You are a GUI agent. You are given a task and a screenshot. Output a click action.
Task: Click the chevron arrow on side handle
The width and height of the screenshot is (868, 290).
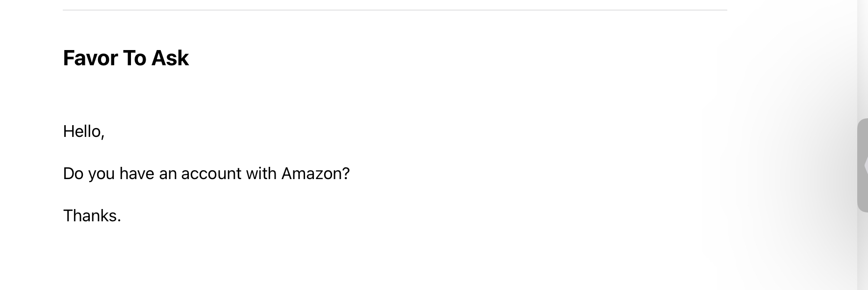tap(866, 165)
